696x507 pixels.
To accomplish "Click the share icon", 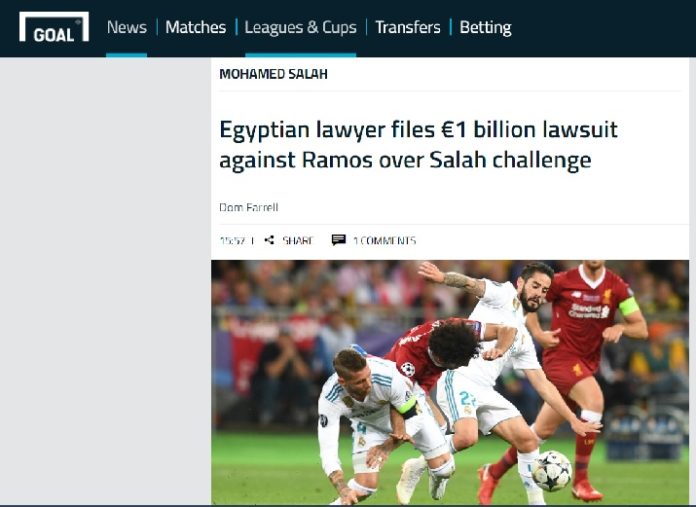I will click(269, 240).
